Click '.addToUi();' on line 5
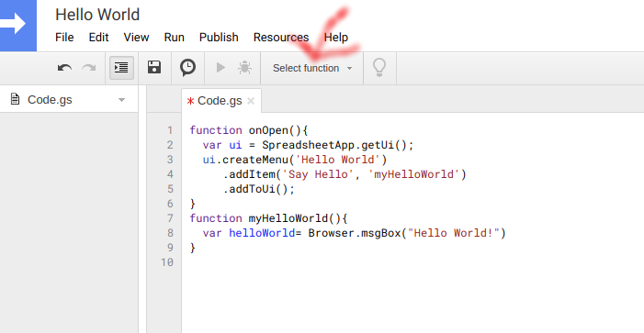 (x=259, y=189)
